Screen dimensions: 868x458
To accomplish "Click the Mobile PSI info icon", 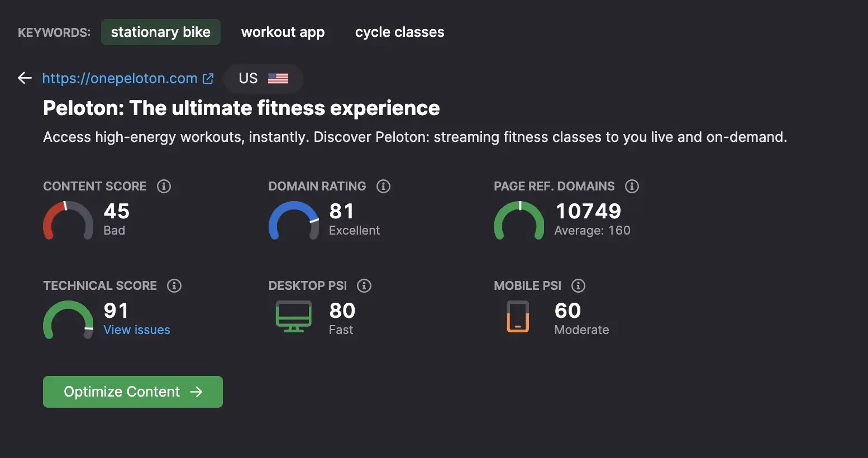I will [578, 285].
